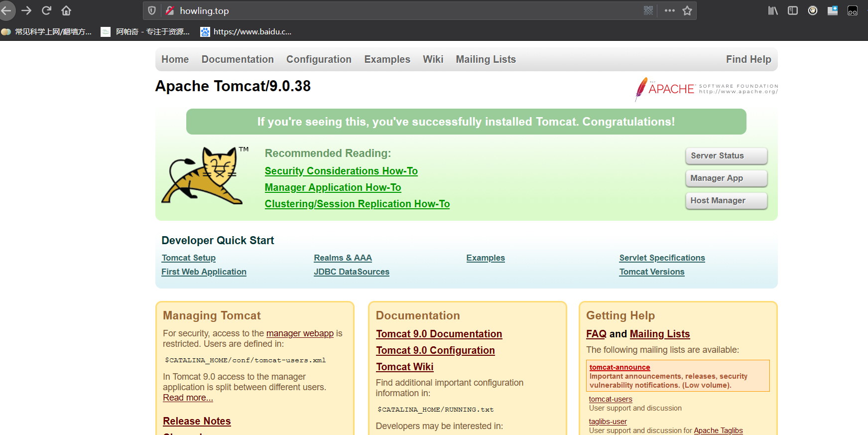This screenshot has height=435, width=868.
Task: Click the $CATALINA_HOME/RUNNING.txt path text
Action: coord(436,410)
